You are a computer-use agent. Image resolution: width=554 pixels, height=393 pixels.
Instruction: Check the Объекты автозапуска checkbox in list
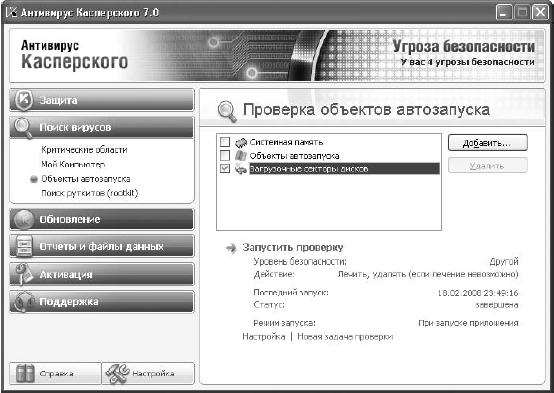click(x=225, y=156)
